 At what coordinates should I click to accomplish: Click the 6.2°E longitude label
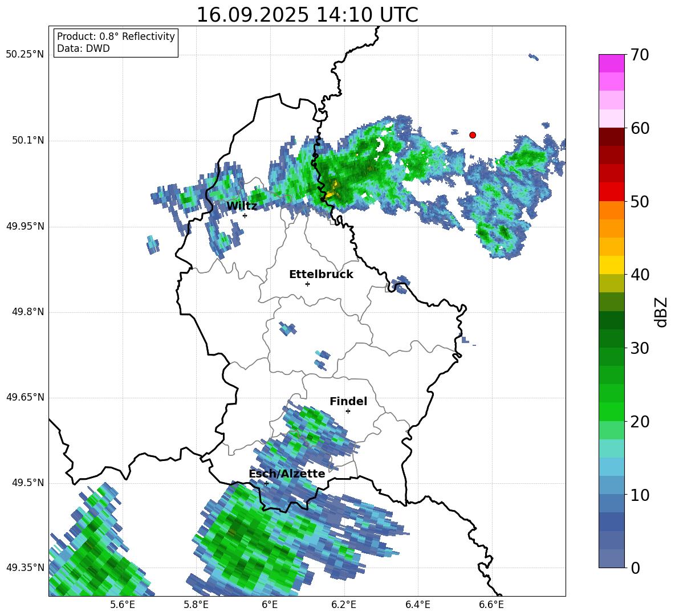[344, 605]
